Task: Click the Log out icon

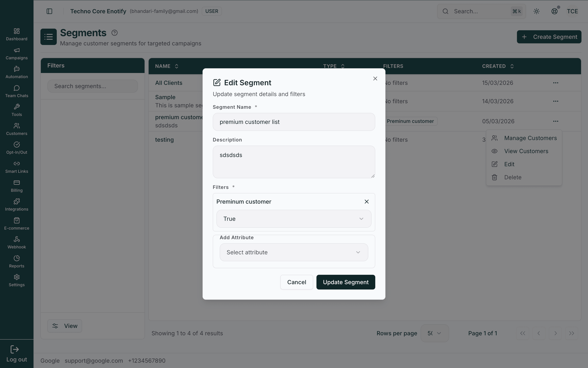Action: coord(14,350)
